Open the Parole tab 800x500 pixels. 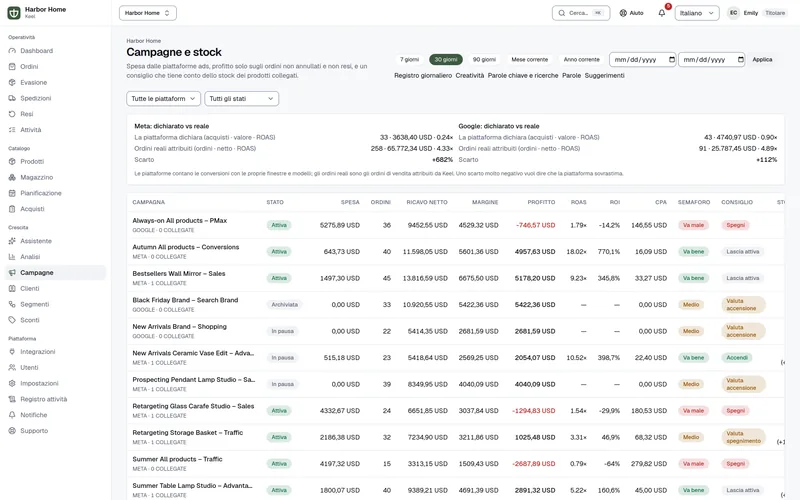click(571, 76)
